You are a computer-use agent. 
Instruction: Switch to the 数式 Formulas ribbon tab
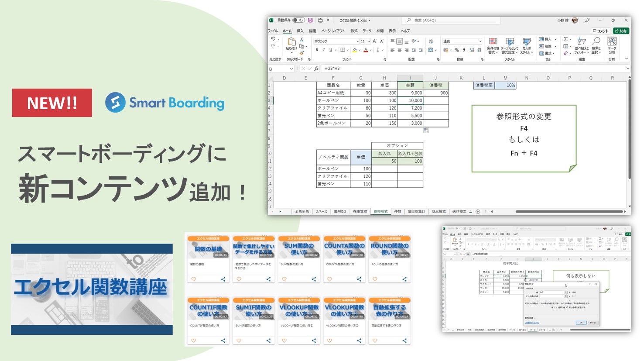[354, 31]
